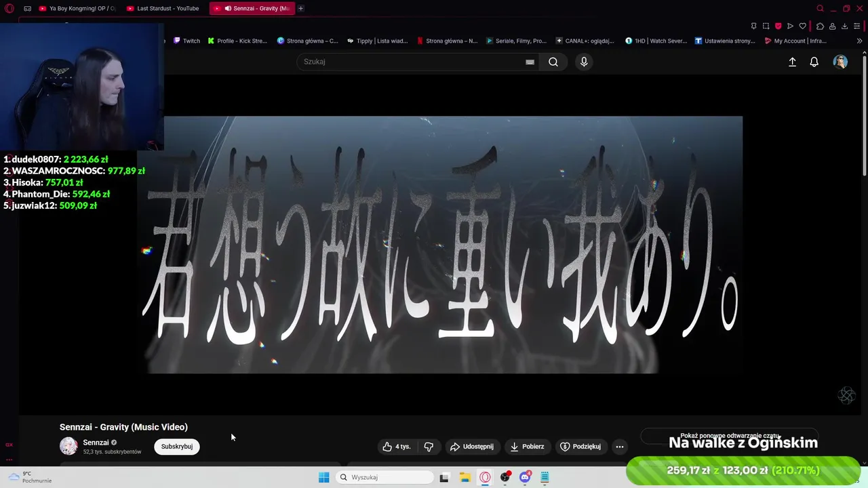Dislike the video with thumbs down
The height and width of the screenshot is (488, 868).
click(429, 446)
